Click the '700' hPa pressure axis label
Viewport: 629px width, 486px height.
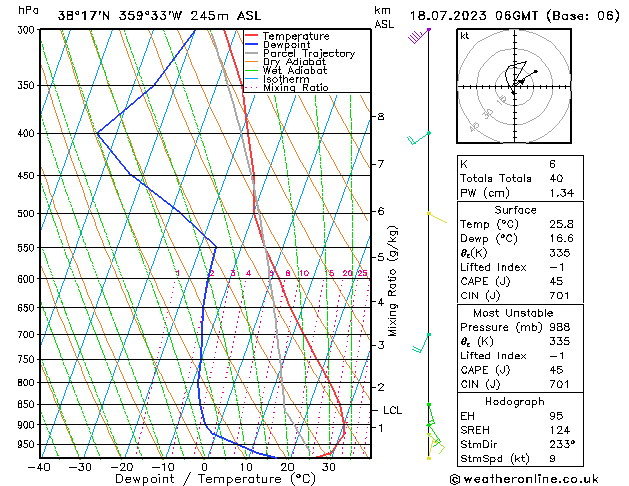[26, 334]
